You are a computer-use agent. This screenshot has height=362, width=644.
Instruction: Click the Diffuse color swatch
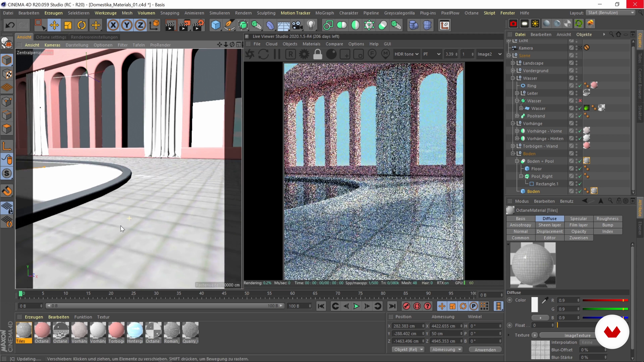pyautogui.click(x=534, y=305)
